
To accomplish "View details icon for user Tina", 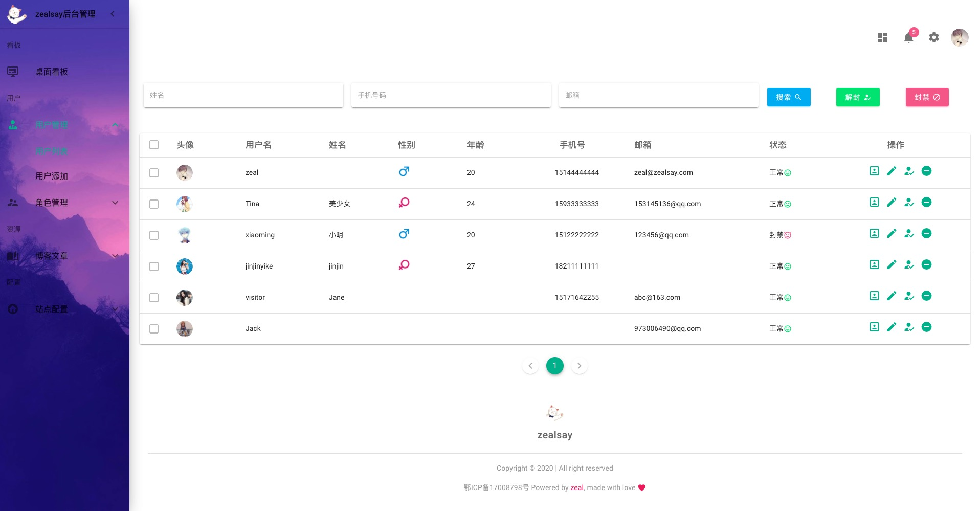I will pos(874,202).
